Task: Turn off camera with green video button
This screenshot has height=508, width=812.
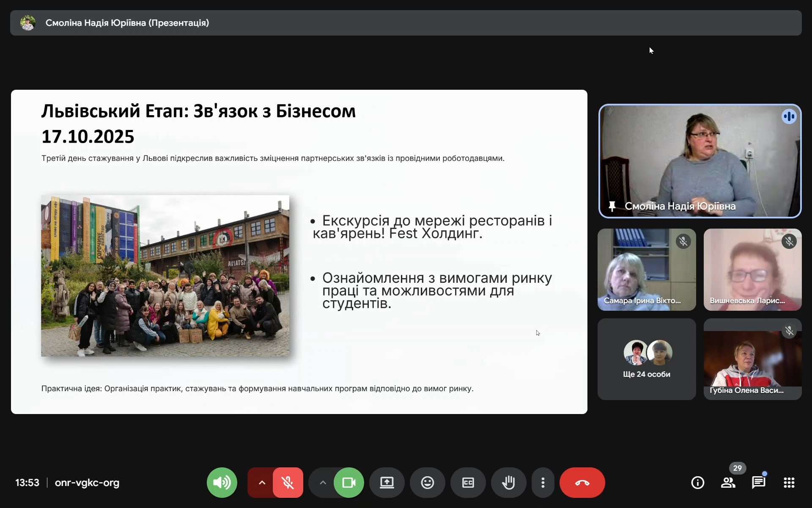Action: [348, 483]
